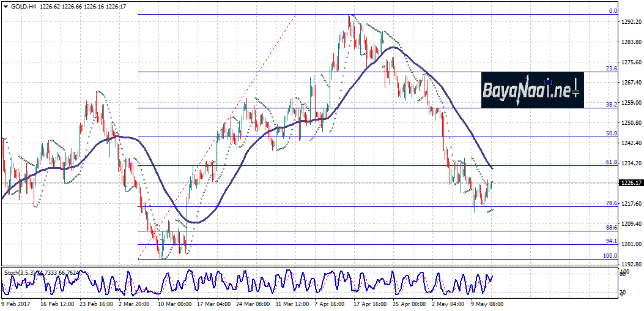Click the 0.0 Fibonacci level label at top

tap(612, 11)
